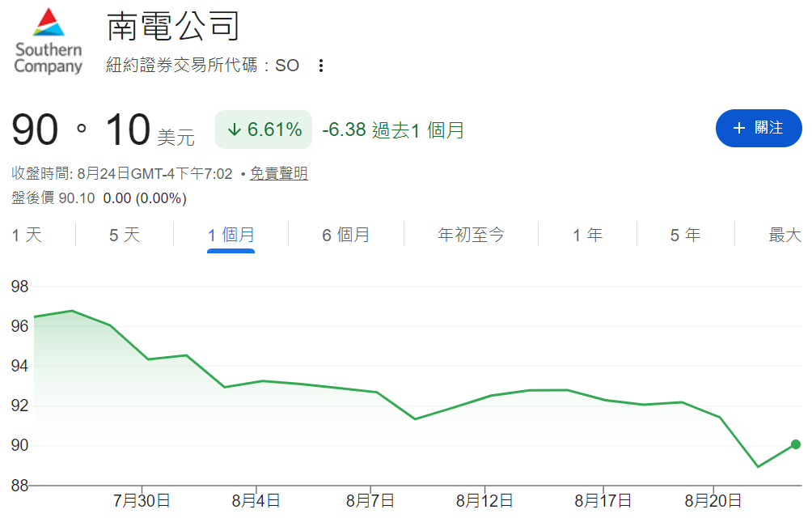Switch to 年初至今 tab
Screen dimensions: 812x518
click(x=471, y=235)
